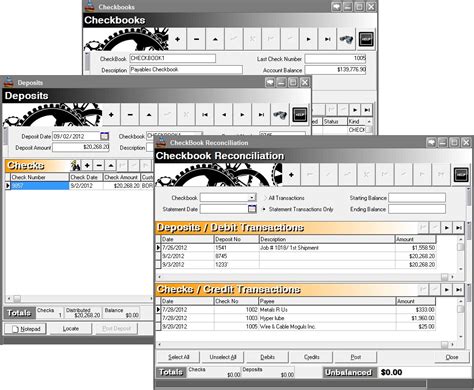Click Unselect All button
The image size is (474, 390).
[x=223, y=357]
